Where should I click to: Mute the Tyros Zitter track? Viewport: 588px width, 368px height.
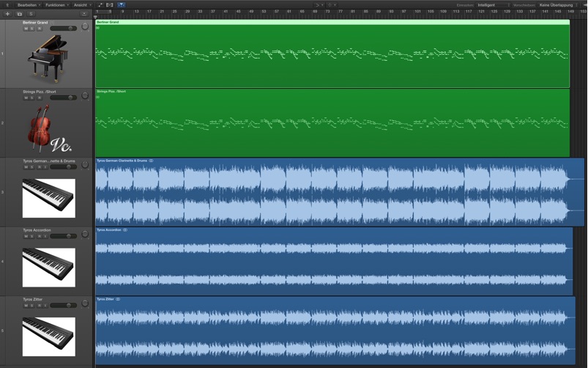point(26,306)
